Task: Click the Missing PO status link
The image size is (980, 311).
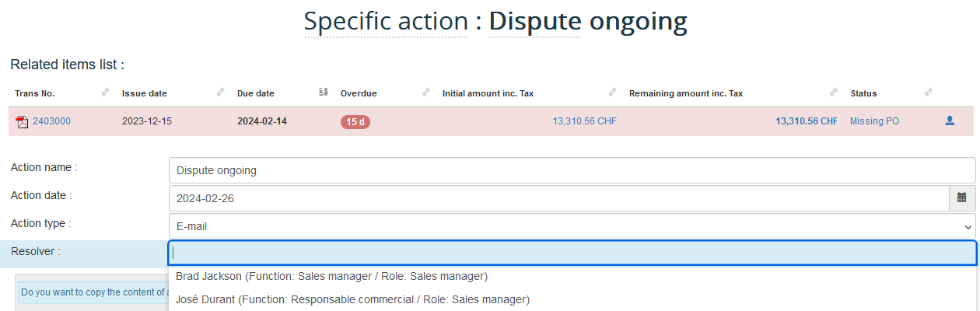Action: [x=874, y=121]
